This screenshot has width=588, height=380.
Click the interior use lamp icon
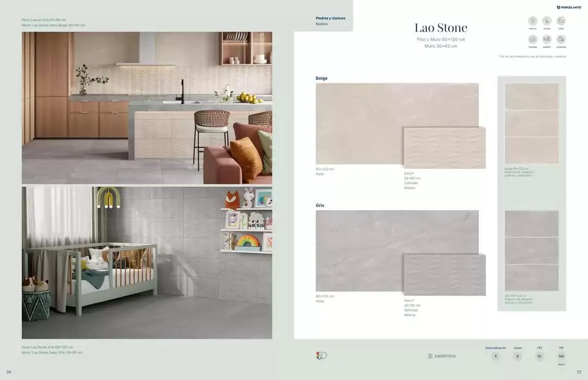click(x=533, y=21)
